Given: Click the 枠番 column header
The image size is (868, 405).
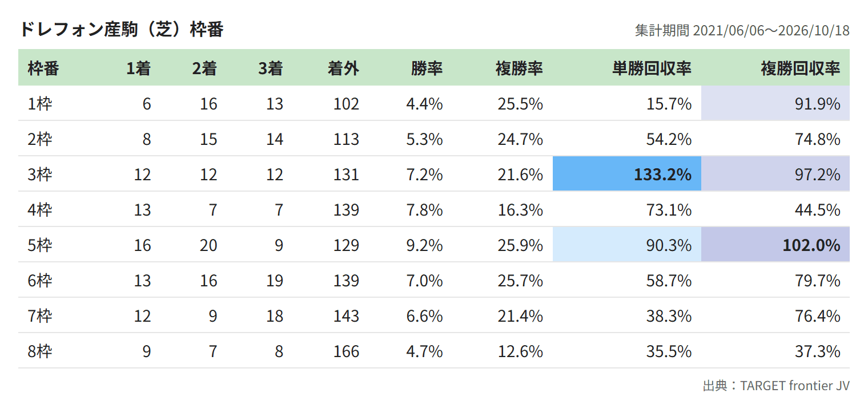Looking at the screenshot, I should pos(43,69).
